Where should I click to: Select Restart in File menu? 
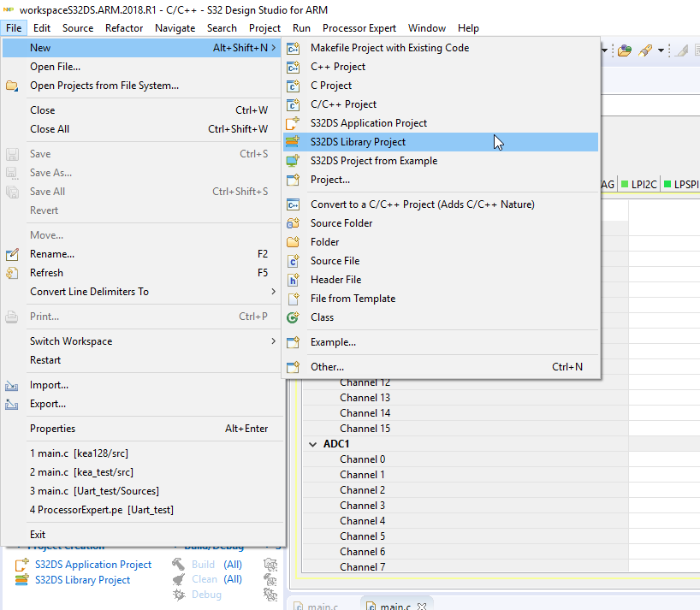pos(143,360)
